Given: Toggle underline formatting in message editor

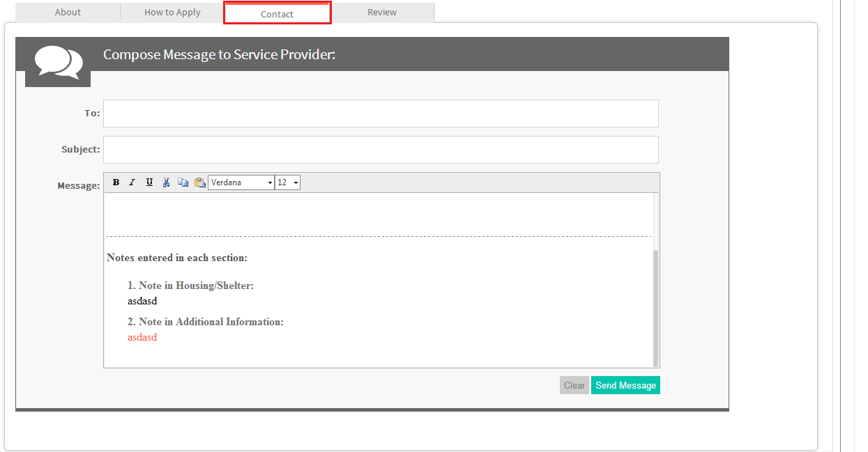Looking at the screenshot, I should tap(149, 182).
